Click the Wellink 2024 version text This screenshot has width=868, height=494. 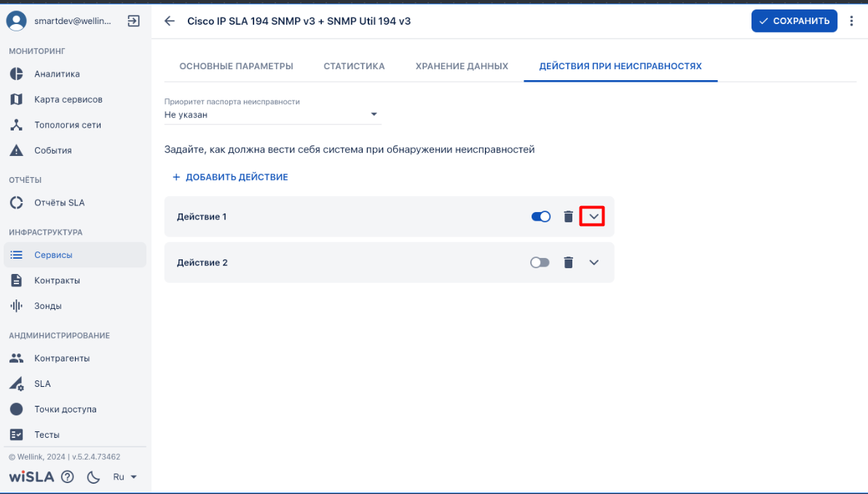(x=64, y=457)
